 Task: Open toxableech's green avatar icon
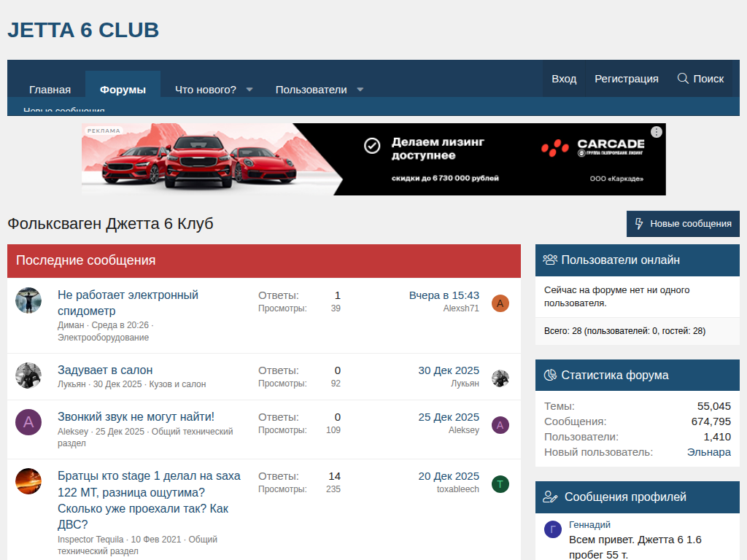[500, 484]
